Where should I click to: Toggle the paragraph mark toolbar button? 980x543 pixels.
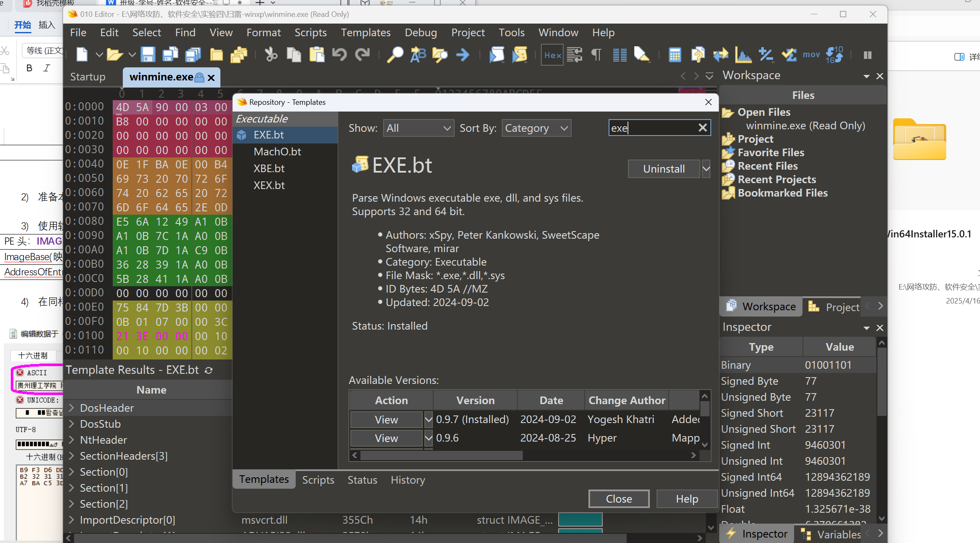pos(596,55)
